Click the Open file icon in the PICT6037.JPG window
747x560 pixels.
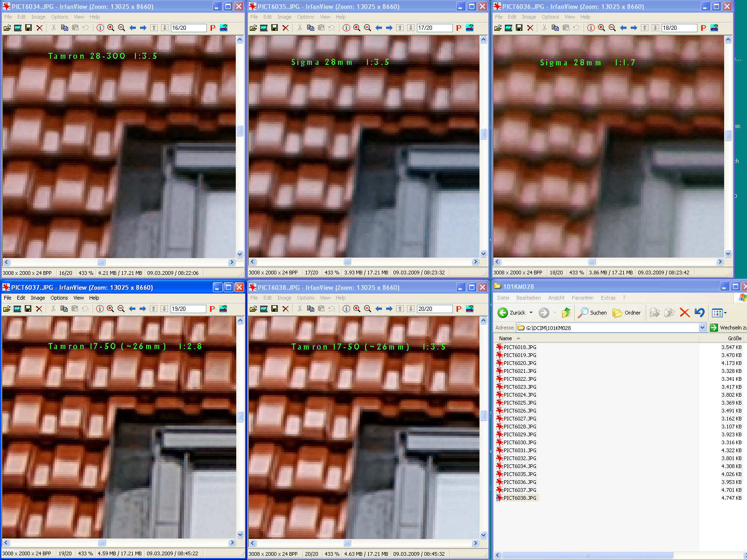pos(7,309)
